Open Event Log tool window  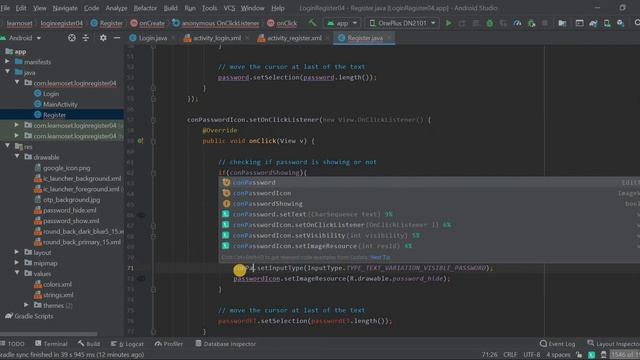pos(558,344)
